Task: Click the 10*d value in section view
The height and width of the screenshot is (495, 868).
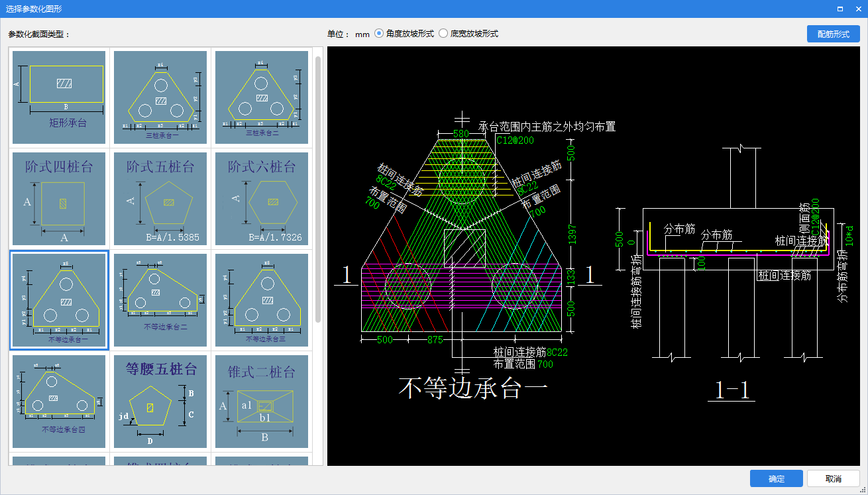Action: (x=850, y=237)
